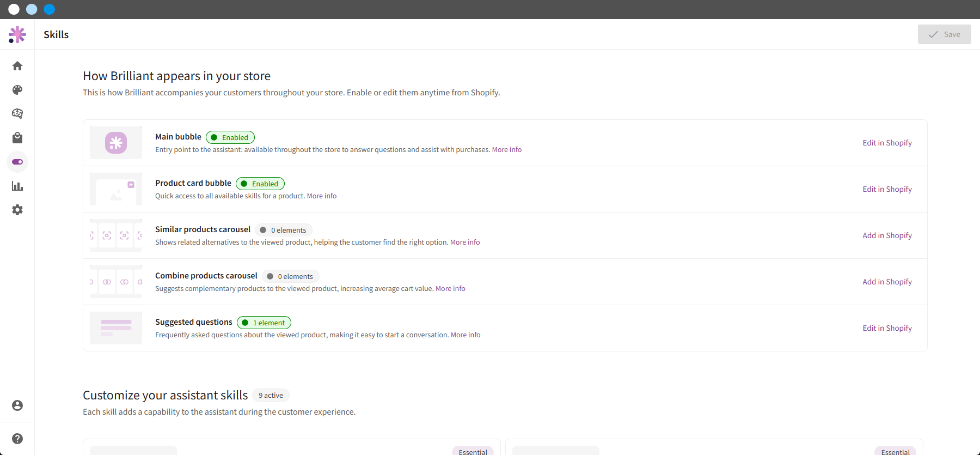The image size is (980, 455).
Task: Edit Suggested questions in Shopify
Action: pyautogui.click(x=887, y=328)
